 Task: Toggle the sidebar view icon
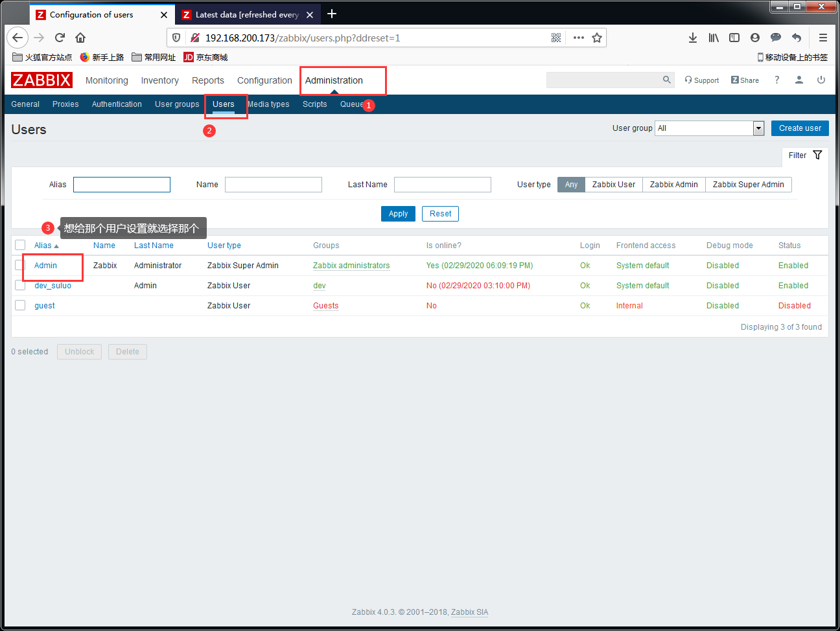[x=734, y=38]
